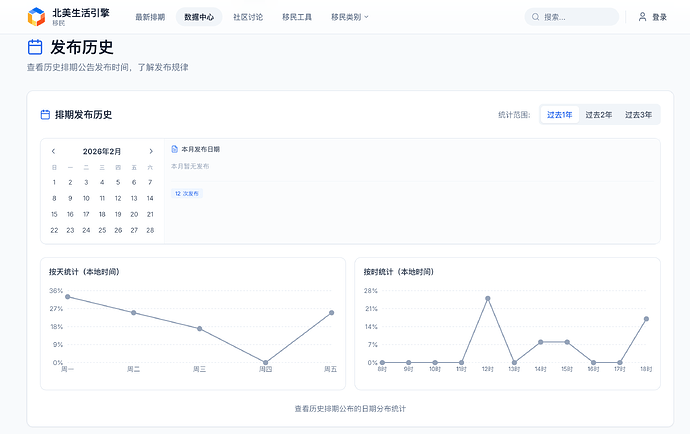The width and height of the screenshot is (690, 434).
Task: Click the 12 次发布 badge
Action: tap(187, 194)
